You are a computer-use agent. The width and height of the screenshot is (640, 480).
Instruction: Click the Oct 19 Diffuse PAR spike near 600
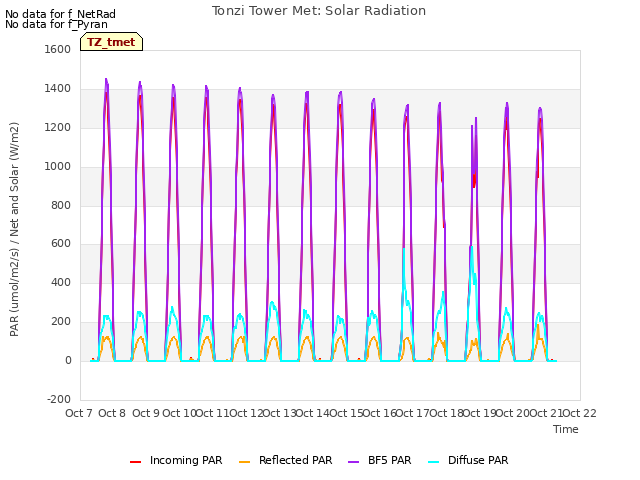(471, 247)
